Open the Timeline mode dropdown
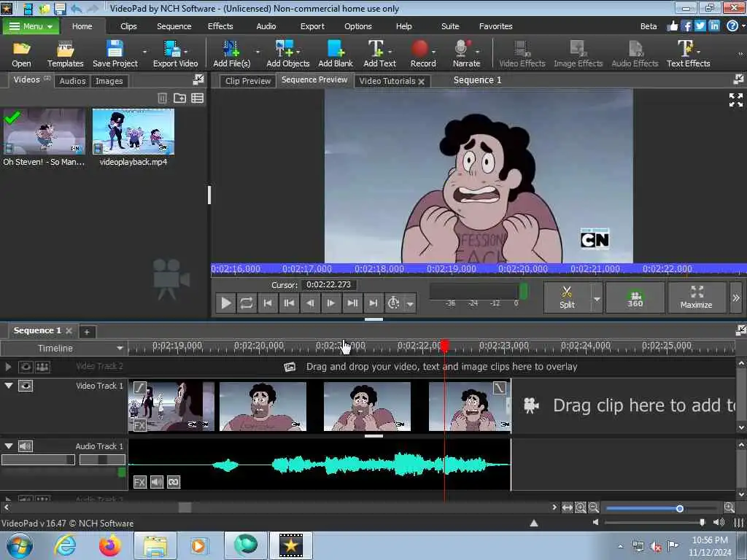Viewport: 747px width, 560px height. click(120, 348)
